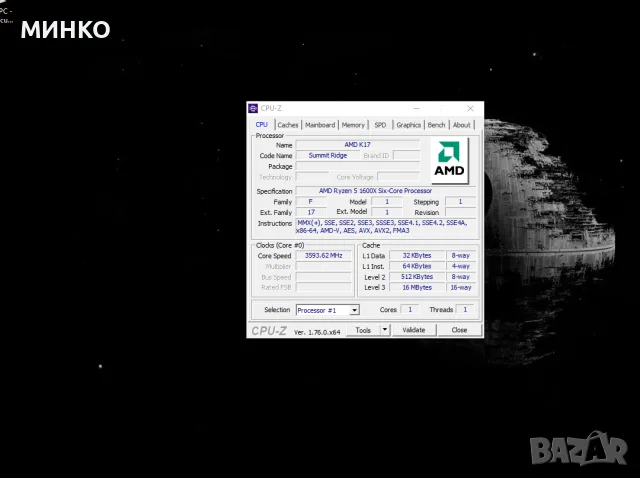Click the empty Bus Speed field
Screen dimensions: 640x478
[324, 277]
